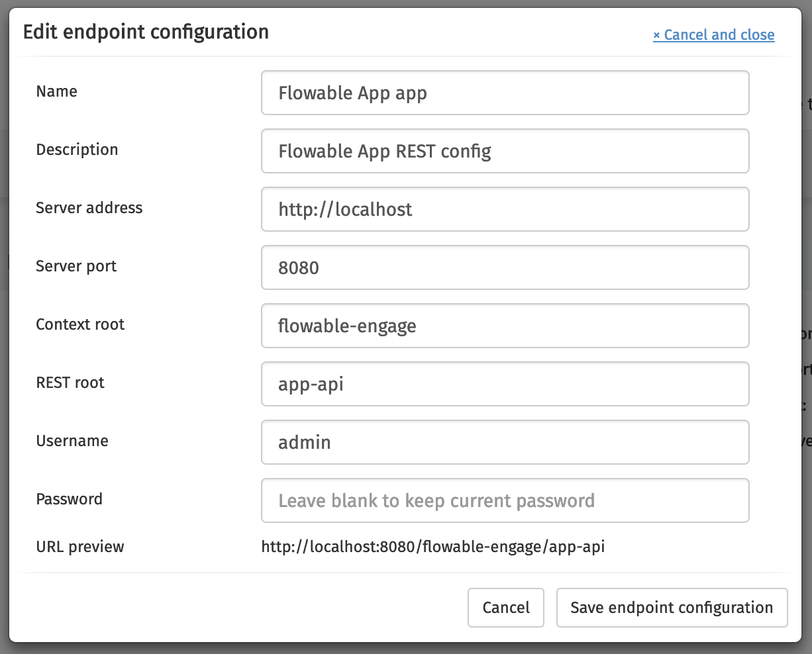Click the 'Description' label

77,150
